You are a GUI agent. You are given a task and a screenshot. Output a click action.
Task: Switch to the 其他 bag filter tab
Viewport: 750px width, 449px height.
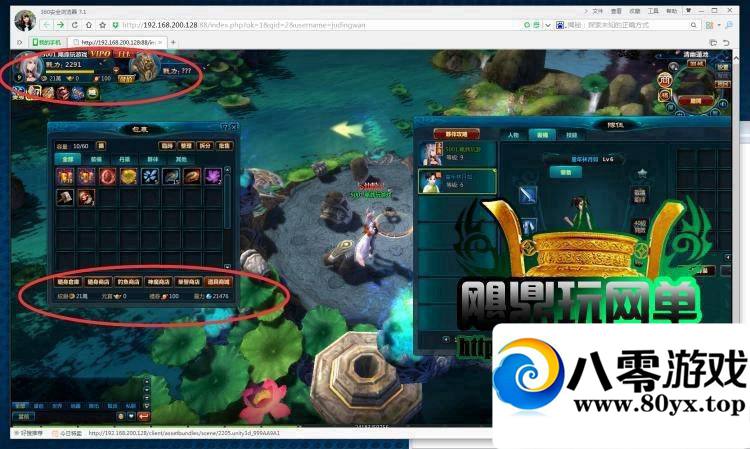[x=181, y=159]
